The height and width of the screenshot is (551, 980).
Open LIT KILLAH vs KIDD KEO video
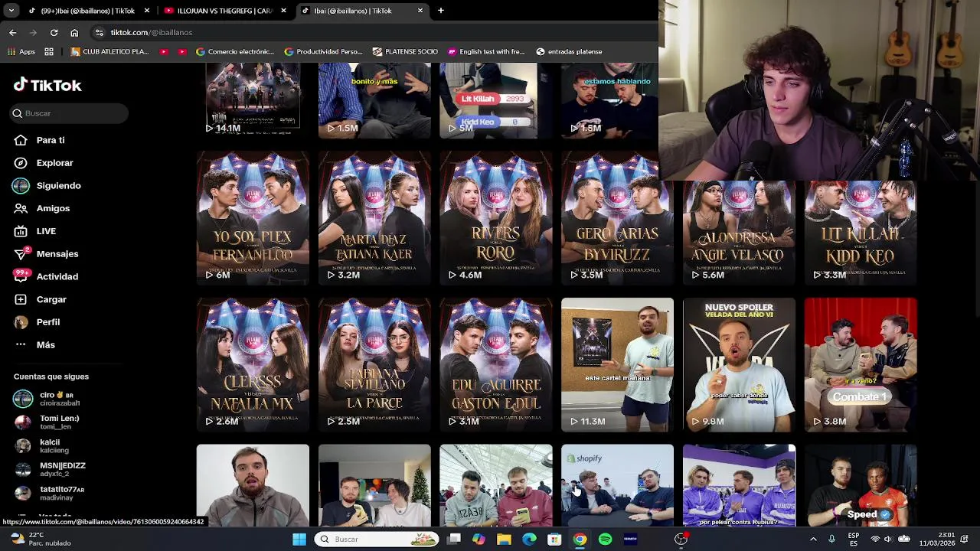click(x=861, y=233)
